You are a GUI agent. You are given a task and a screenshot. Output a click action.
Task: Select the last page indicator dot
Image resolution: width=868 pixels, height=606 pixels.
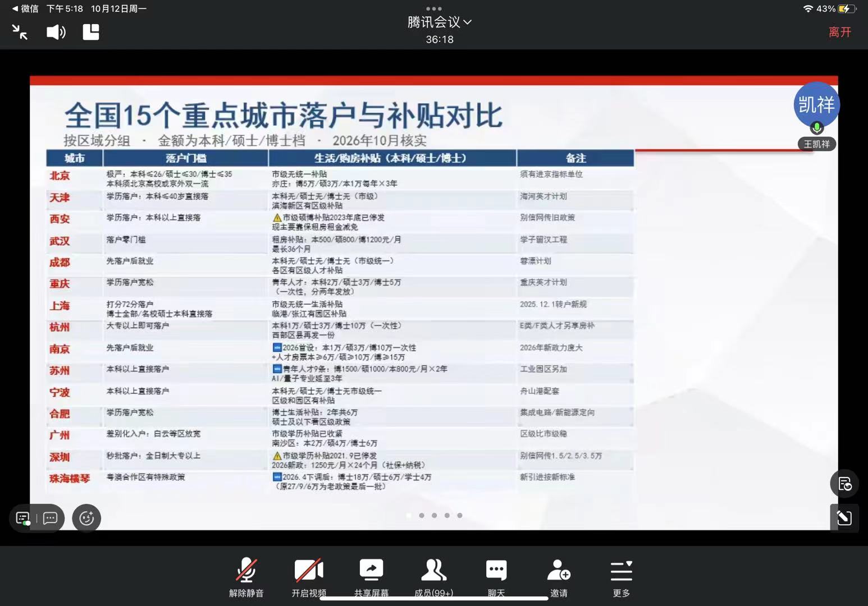pyautogui.click(x=460, y=515)
